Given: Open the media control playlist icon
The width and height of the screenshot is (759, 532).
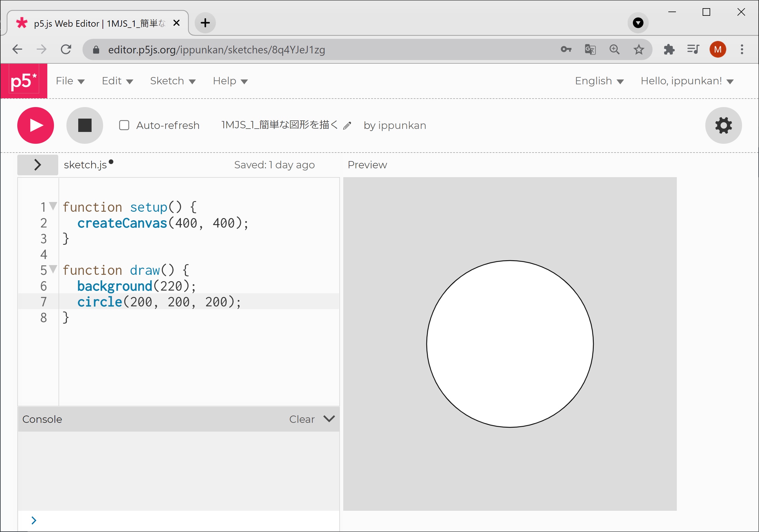Looking at the screenshot, I should [x=693, y=50].
